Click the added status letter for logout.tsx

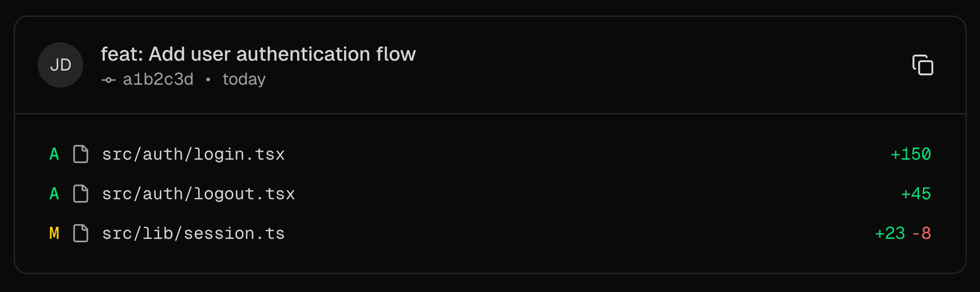[x=54, y=194]
